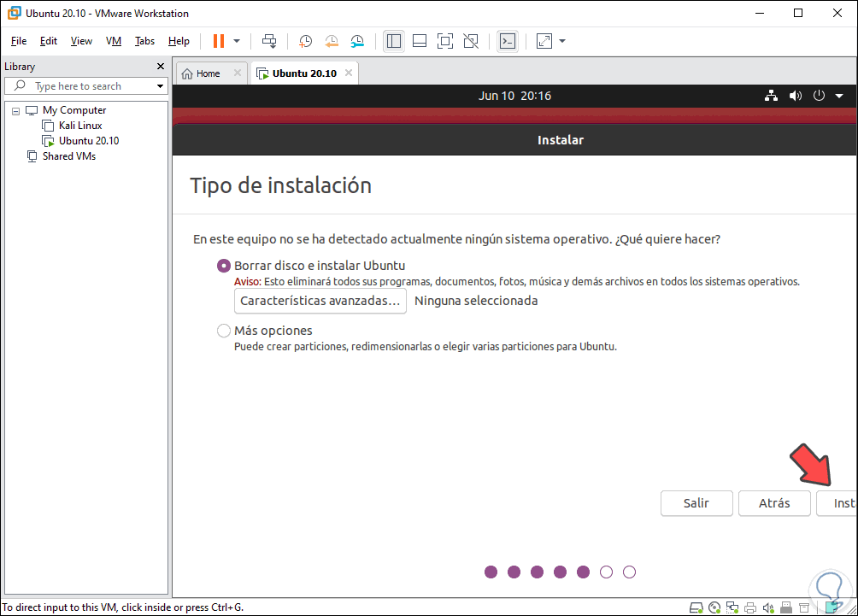
Task: Open the Tabs menu
Action: pos(144,41)
